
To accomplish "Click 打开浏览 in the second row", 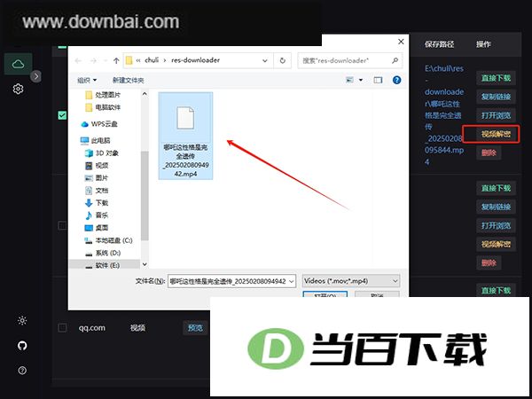I will click(x=496, y=225).
